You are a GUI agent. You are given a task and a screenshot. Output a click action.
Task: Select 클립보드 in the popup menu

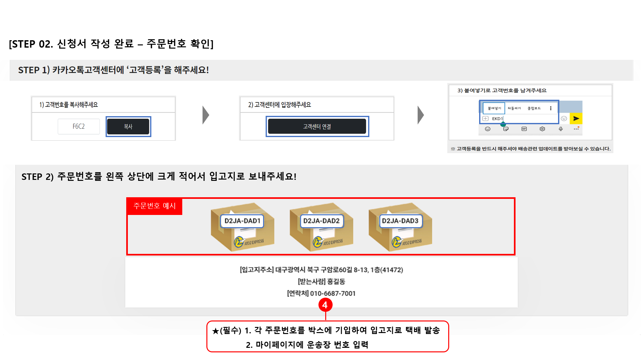534,108
